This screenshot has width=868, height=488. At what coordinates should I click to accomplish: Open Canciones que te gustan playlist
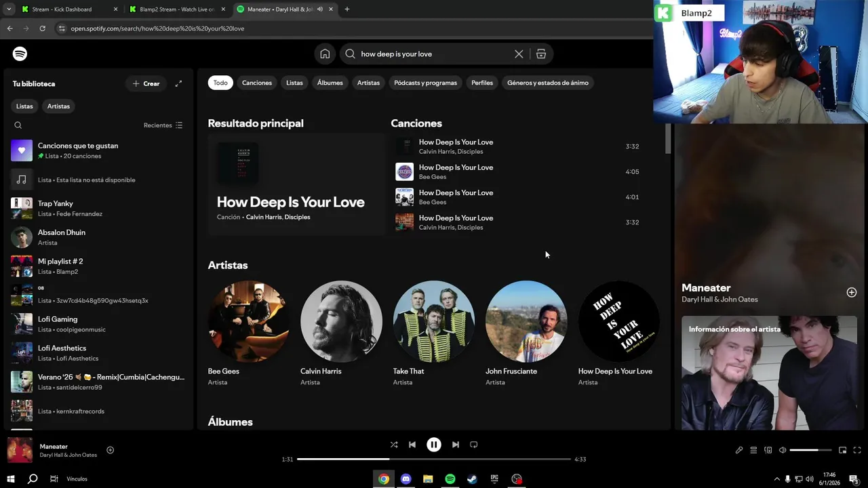point(98,150)
